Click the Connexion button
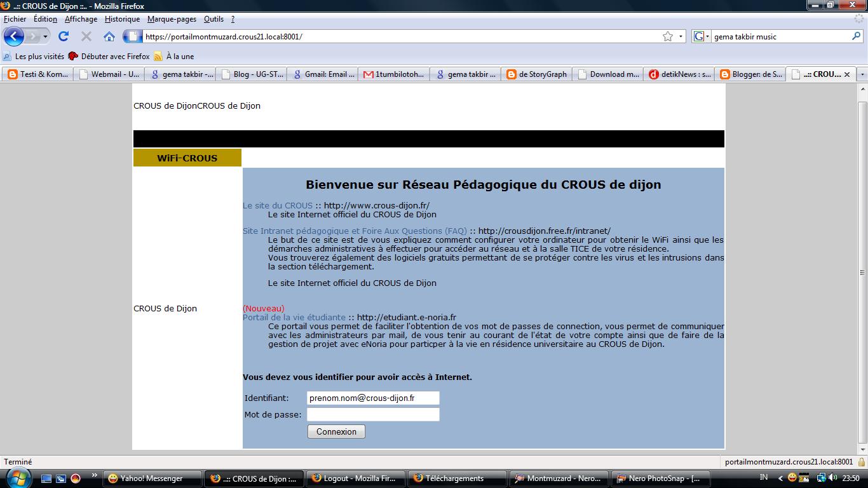The height and width of the screenshot is (488, 868). [336, 431]
